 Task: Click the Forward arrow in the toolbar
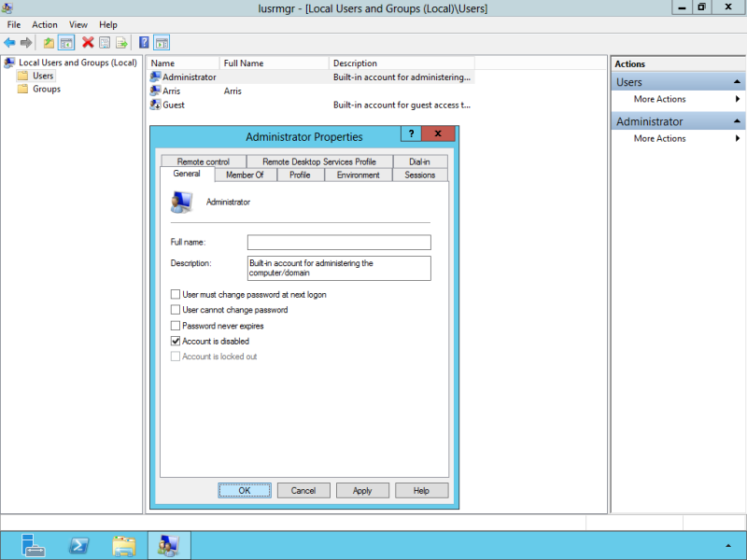[26, 43]
